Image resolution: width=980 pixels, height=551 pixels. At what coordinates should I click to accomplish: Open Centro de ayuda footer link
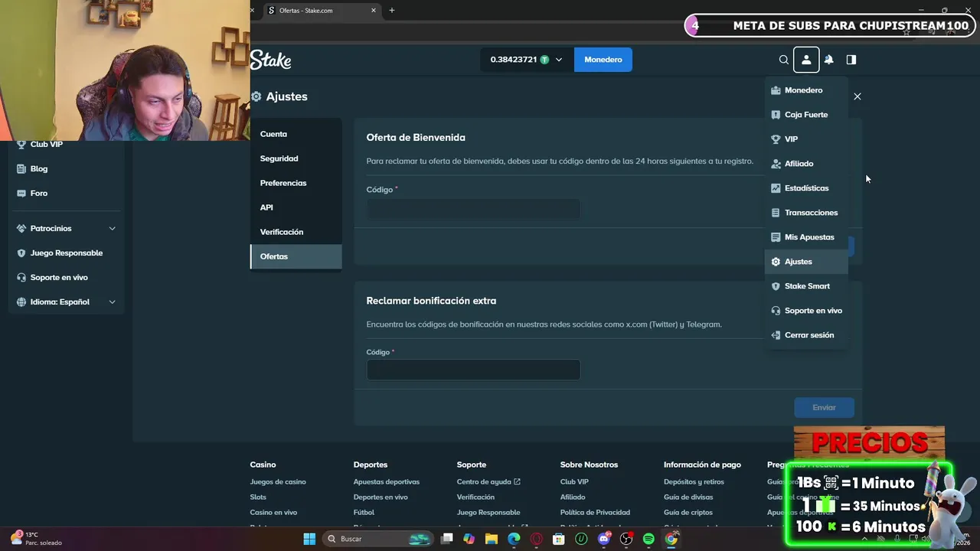(488, 481)
